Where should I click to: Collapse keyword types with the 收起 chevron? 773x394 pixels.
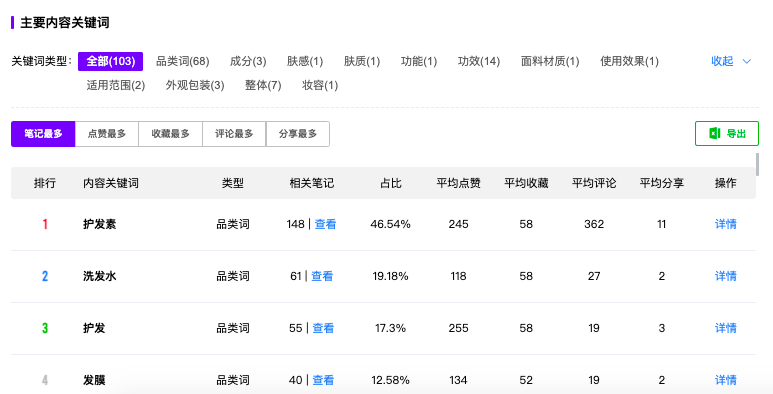[746, 62]
